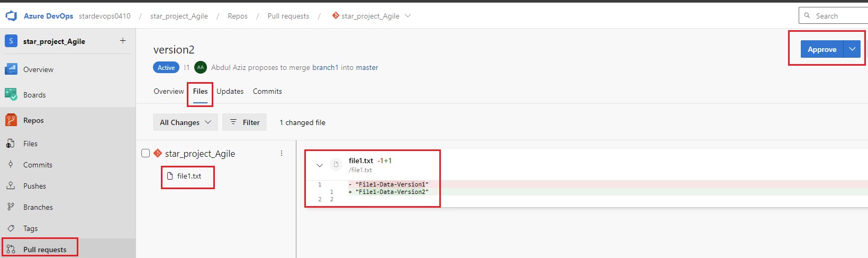Collapse the file1.txt diff with the chevron
Image resolution: width=868 pixels, height=258 pixels.
[x=320, y=165]
